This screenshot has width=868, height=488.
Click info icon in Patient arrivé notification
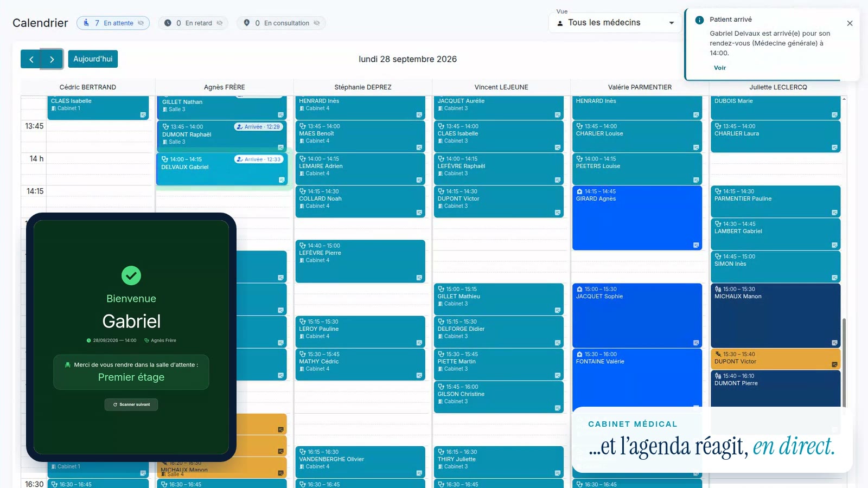pyautogui.click(x=699, y=20)
